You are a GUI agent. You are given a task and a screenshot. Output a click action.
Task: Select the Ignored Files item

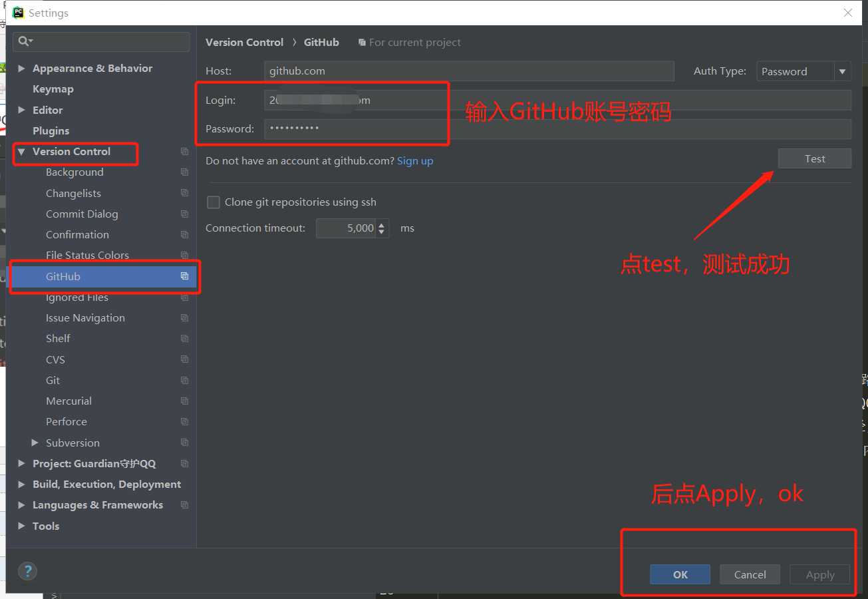(76, 298)
